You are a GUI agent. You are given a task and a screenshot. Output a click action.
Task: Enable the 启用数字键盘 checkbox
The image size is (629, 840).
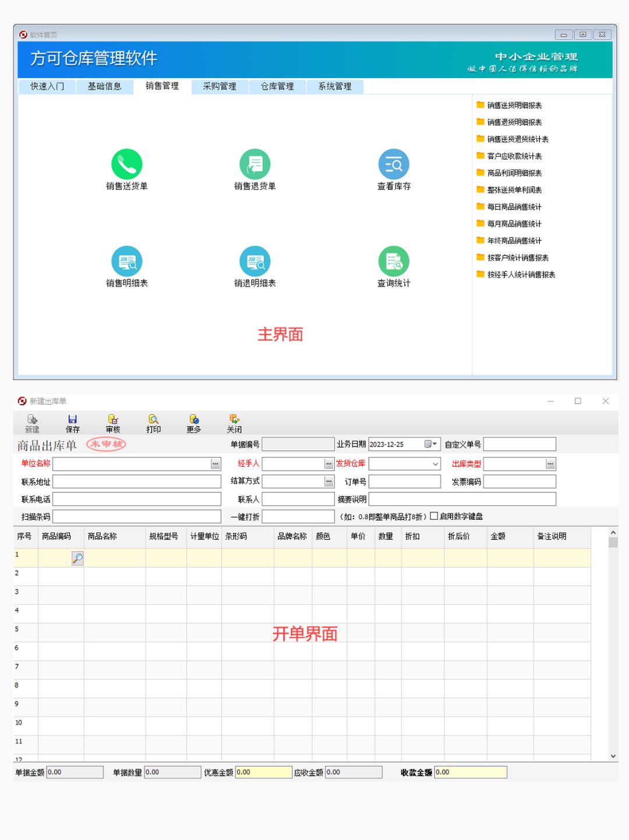[433, 516]
